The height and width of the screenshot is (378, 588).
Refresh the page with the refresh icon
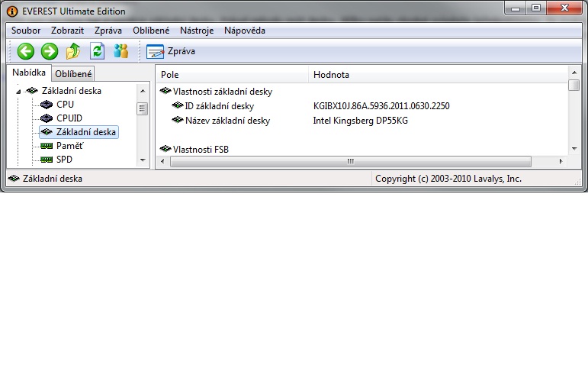click(x=97, y=50)
